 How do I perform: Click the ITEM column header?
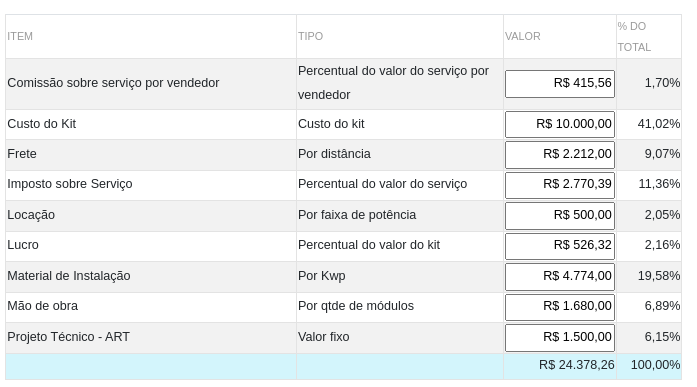pyautogui.click(x=20, y=36)
